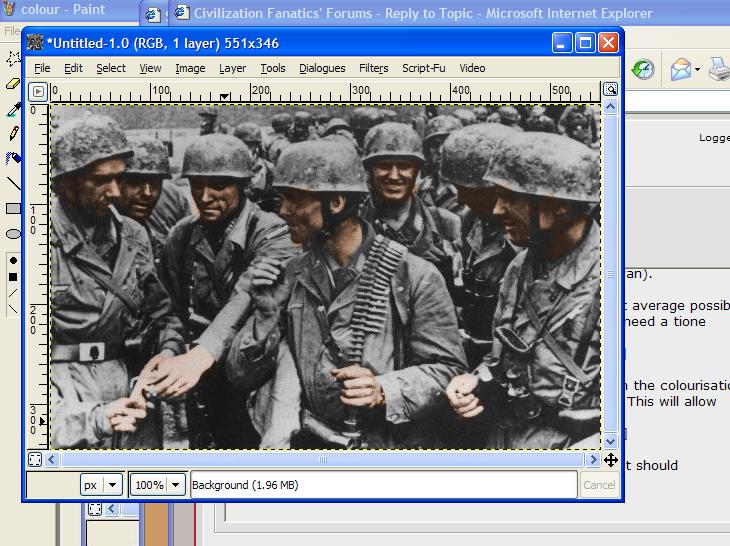Click vertical scrollbar down arrow in GIMP

pyautogui.click(x=611, y=440)
